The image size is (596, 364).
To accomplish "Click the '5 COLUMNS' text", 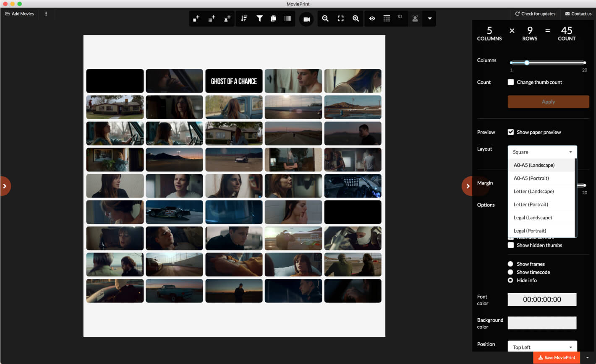I will [x=489, y=34].
